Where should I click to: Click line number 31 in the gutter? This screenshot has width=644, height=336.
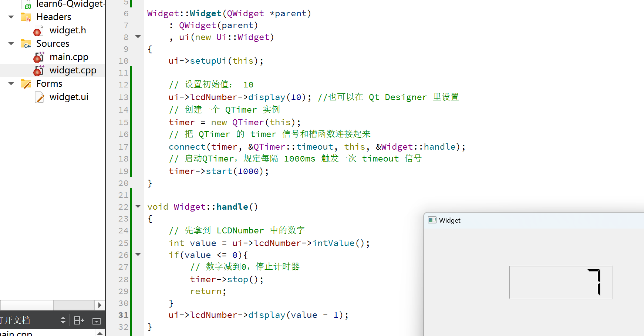click(124, 315)
